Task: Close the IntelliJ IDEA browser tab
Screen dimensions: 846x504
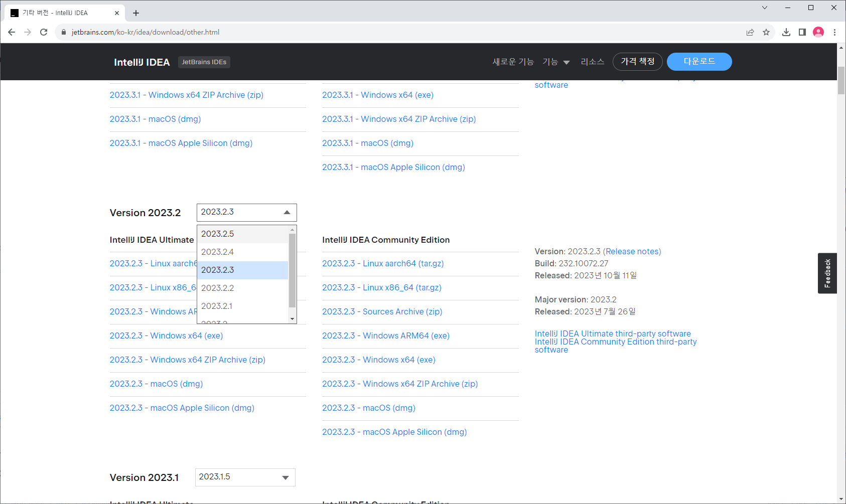Action: pos(117,13)
